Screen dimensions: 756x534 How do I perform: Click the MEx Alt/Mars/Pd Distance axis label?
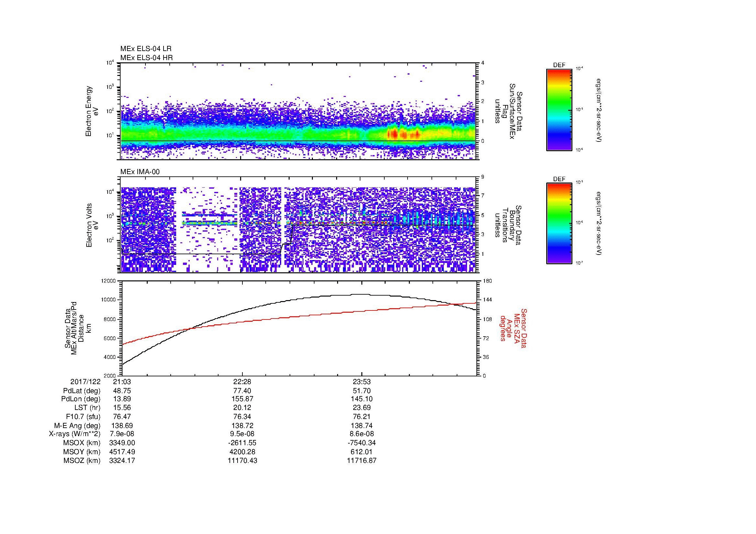point(78,328)
